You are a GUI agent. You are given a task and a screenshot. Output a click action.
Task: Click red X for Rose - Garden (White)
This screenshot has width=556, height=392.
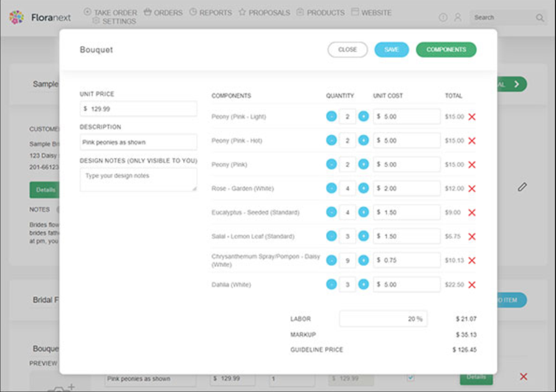coord(472,189)
